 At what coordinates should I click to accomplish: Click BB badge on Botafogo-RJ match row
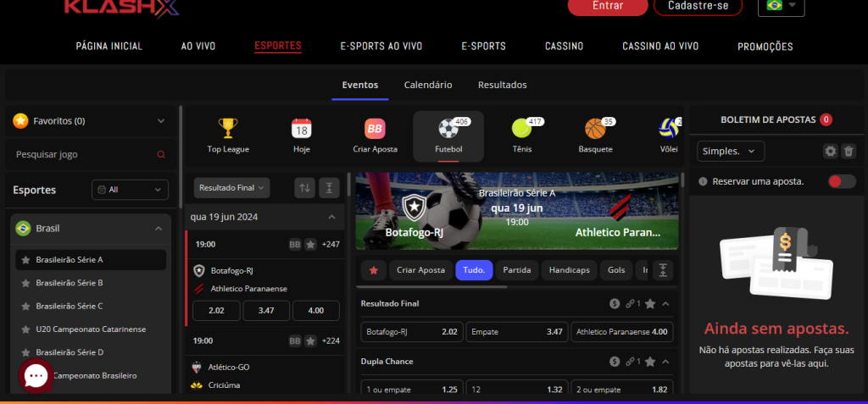point(295,244)
